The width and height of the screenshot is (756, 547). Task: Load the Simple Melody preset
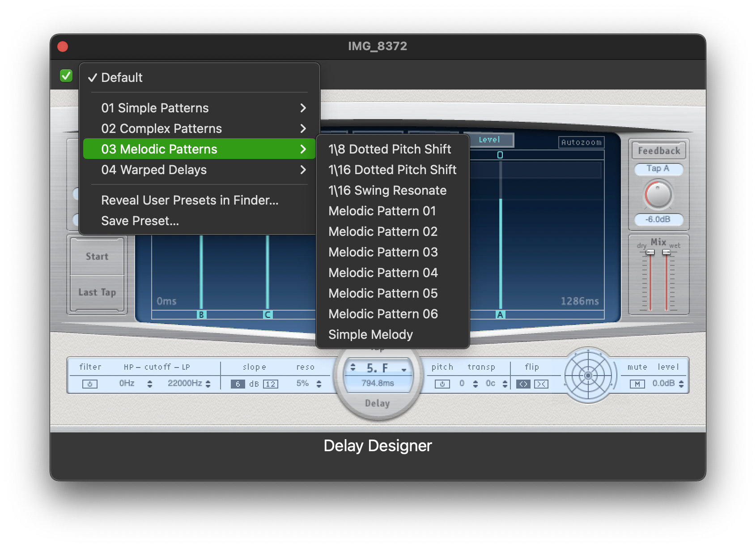tap(393, 334)
